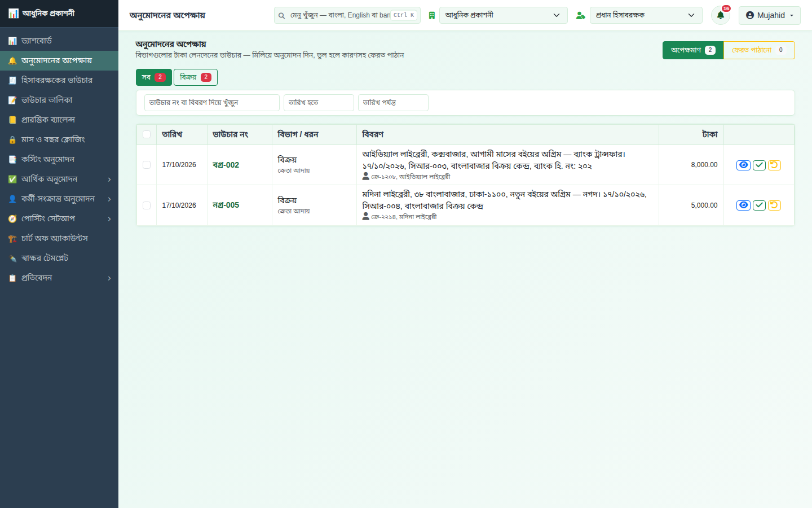Open voucher number বগ্র-002 link
Image resolution: width=812 pixels, height=508 pixels.
click(x=226, y=165)
